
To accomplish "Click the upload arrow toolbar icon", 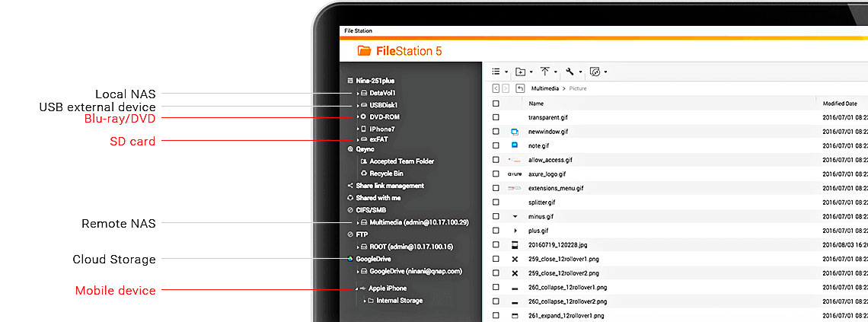I will click(x=545, y=72).
